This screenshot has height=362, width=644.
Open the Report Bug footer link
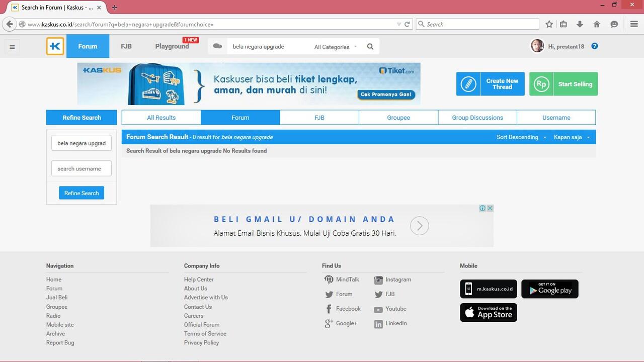coord(60,343)
